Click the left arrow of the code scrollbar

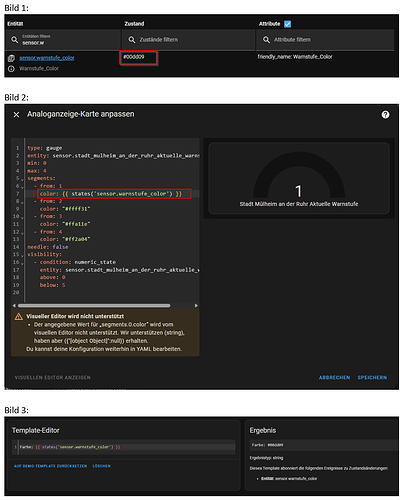[x=14, y=305]
